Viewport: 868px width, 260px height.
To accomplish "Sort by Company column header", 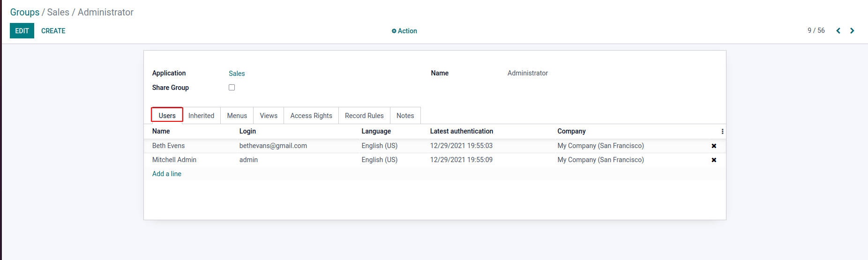I will tap(571, 131).
